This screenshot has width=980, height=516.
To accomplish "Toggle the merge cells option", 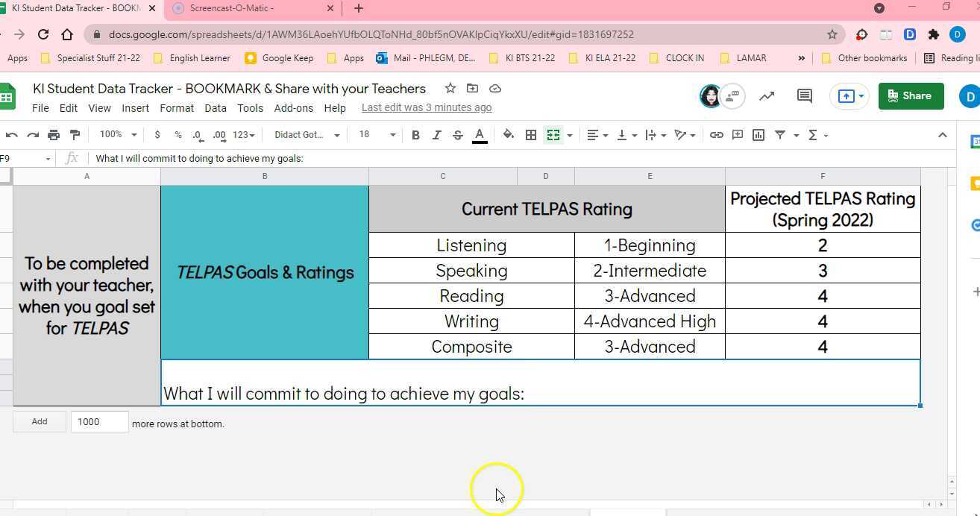I will 553,135.
